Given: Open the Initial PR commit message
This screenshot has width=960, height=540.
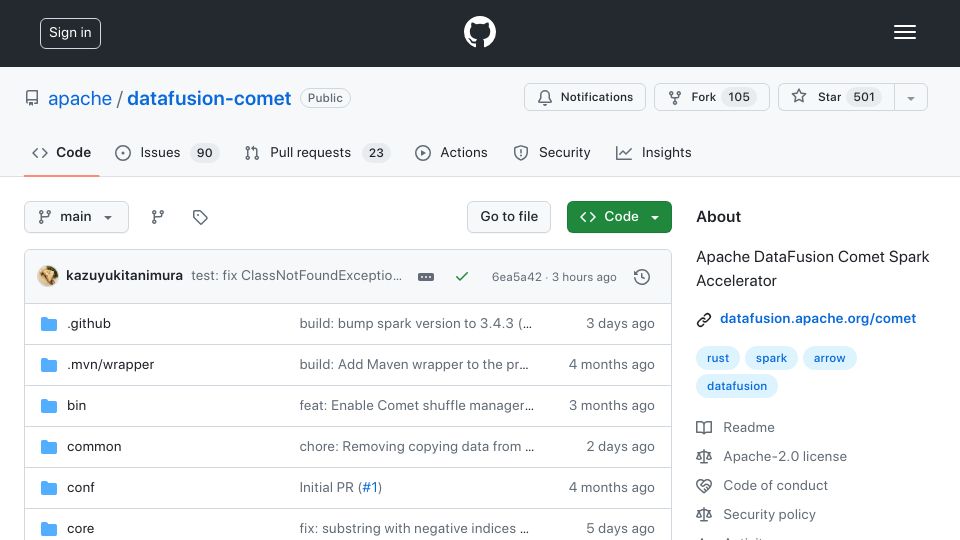Looking at the screenshot, I should 326,487.
